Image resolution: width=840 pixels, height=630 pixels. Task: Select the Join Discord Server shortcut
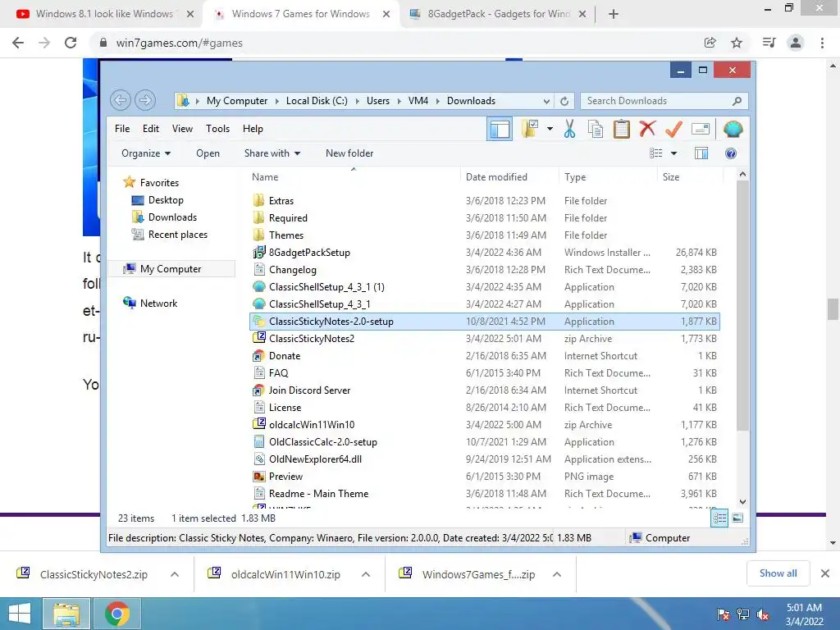tap(484, 390)
